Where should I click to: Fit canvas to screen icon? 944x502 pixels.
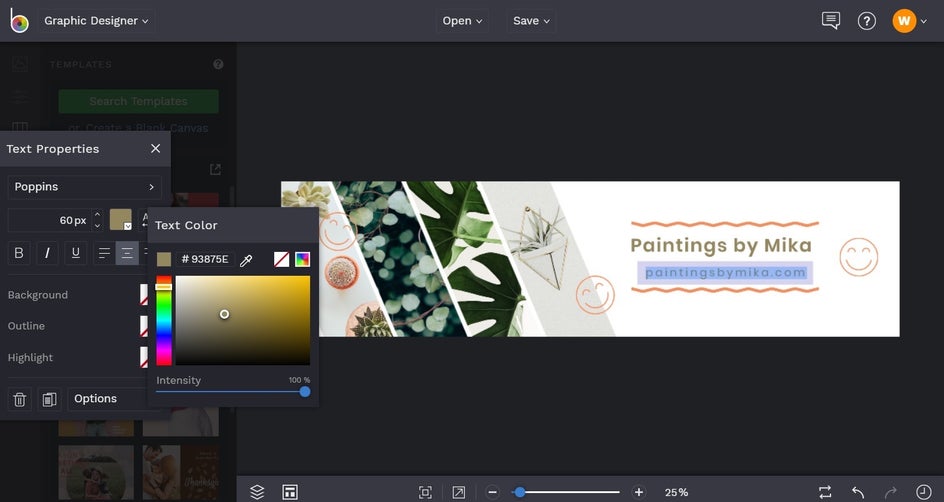coord(425,492)
